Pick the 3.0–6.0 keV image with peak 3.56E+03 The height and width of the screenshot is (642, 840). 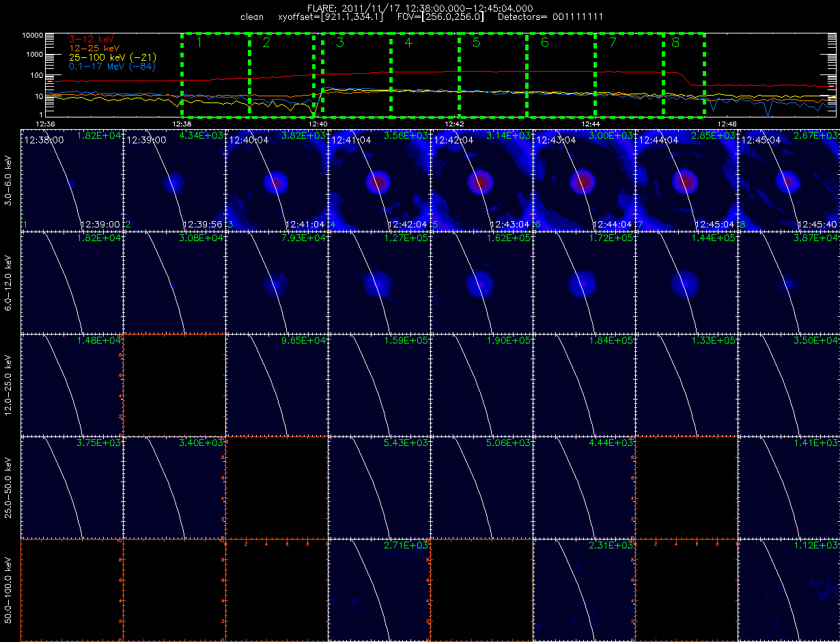tap(379, 180)
